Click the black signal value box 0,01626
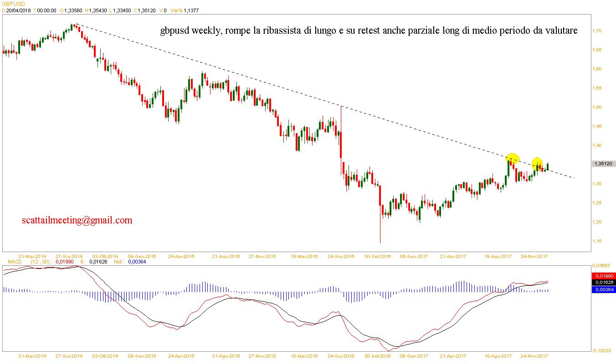This screenshot has height=364, width=616. click(603, 283)
